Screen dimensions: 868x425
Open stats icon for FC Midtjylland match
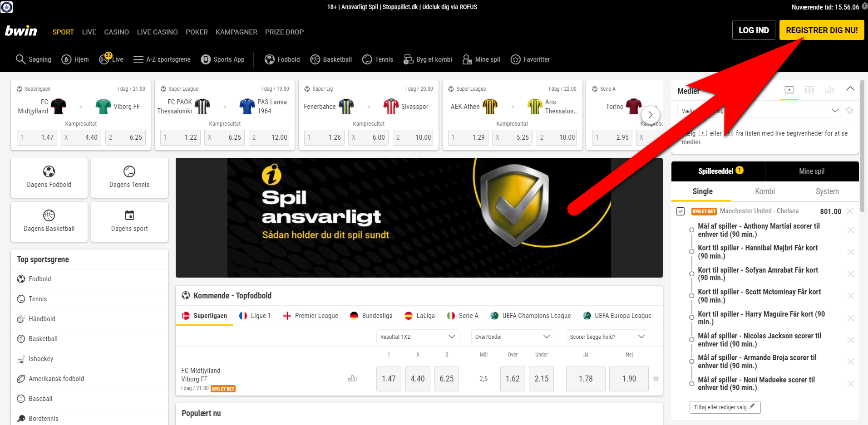pos(352,379)
